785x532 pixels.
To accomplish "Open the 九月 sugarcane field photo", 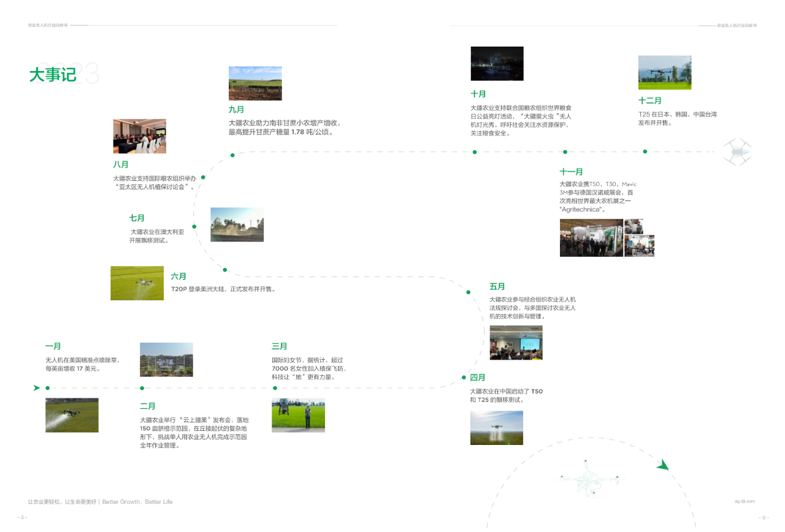I will (255, 83).
